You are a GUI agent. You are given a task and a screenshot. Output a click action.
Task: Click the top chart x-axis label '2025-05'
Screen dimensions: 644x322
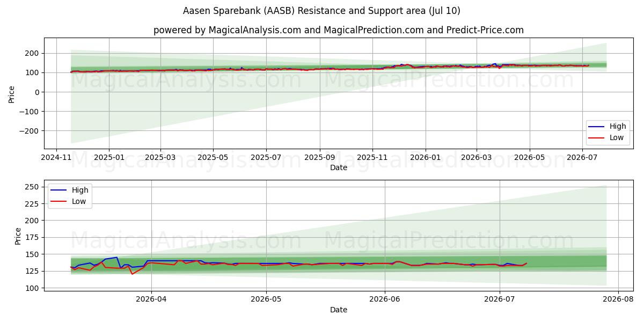point(213,158)
